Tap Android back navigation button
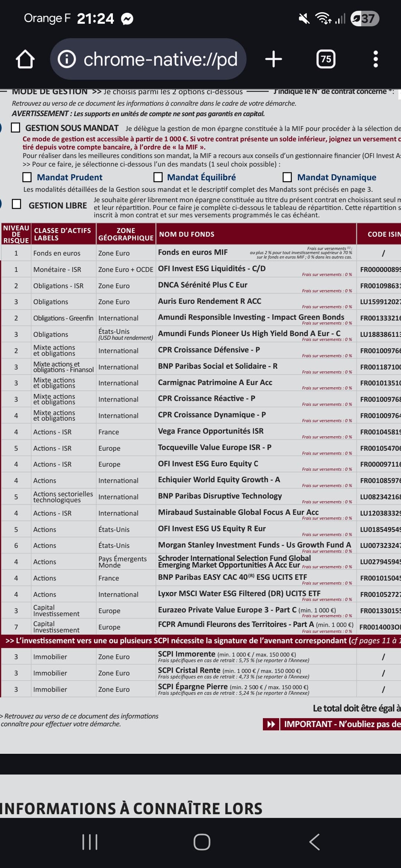The image size is (401, 868). click(314, 842)
